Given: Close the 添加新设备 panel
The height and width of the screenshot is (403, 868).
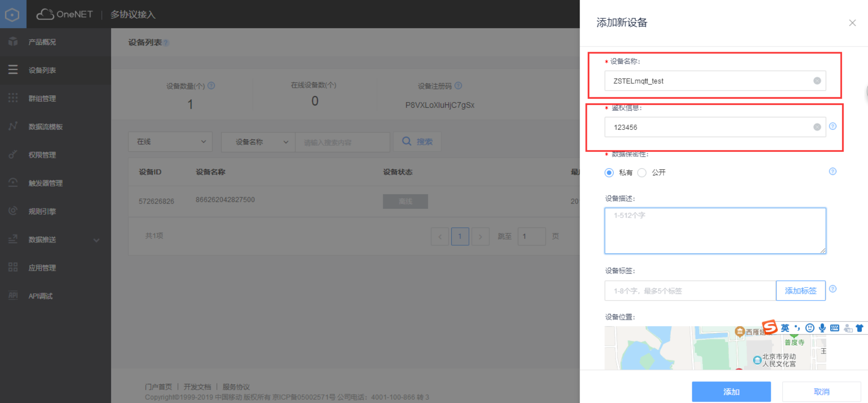Looking at the screenshot, I should (852, 23).
